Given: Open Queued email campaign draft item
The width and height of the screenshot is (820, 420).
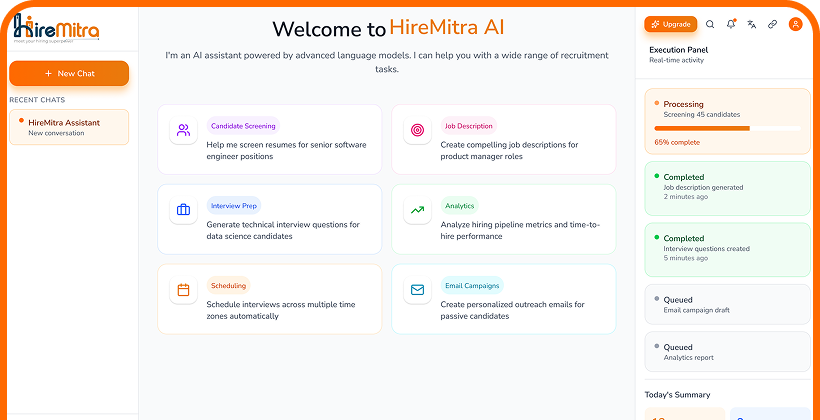Looking at the screenshot, I should coord(727,305).
